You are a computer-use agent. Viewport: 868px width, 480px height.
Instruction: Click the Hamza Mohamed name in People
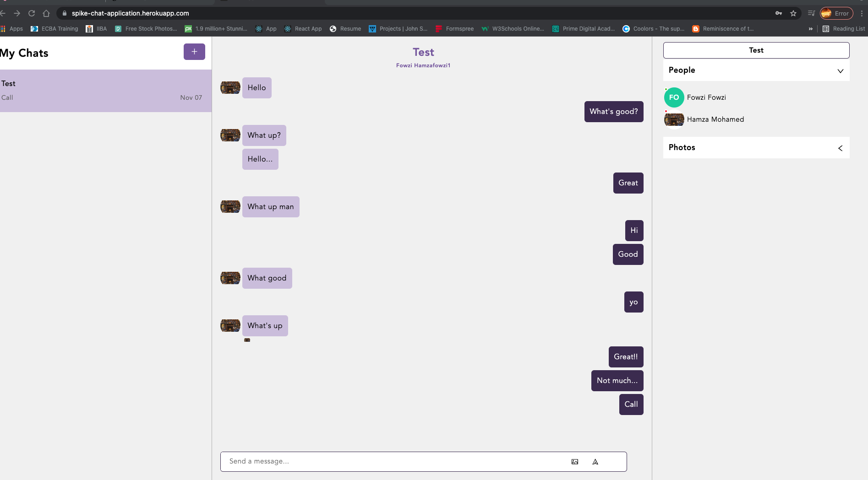tap(715, 119)
